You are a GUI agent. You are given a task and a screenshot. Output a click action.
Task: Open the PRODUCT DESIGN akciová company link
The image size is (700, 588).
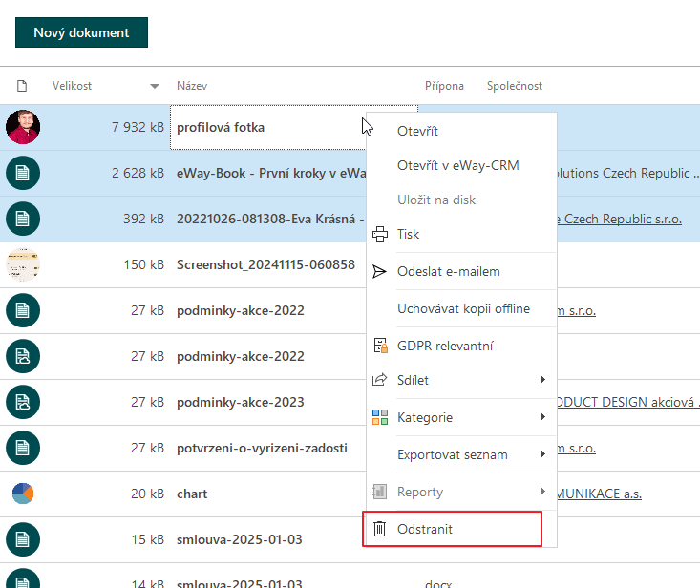[628, 402]
